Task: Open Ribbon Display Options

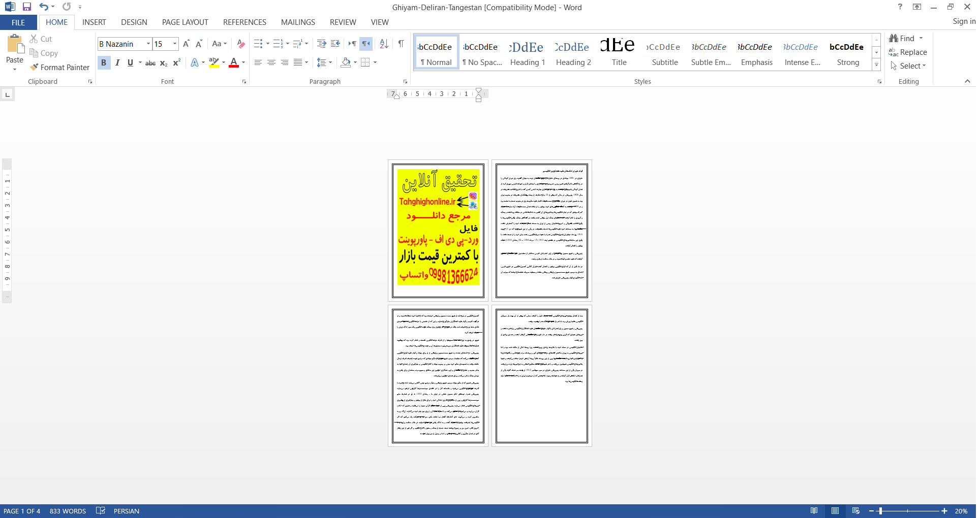Action: pyautogui.click(x=917, y=7)
